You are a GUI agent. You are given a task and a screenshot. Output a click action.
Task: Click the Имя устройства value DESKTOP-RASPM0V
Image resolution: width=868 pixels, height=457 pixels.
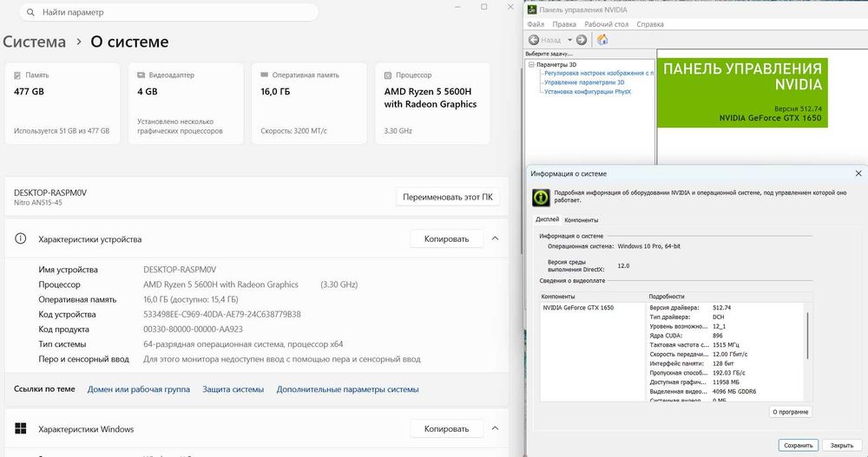point(180,270)
